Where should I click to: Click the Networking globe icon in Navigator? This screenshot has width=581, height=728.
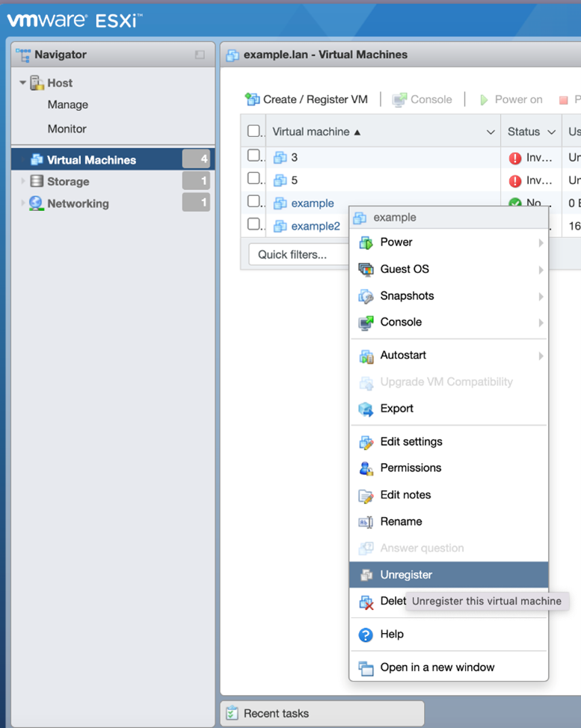coord(36,204)
